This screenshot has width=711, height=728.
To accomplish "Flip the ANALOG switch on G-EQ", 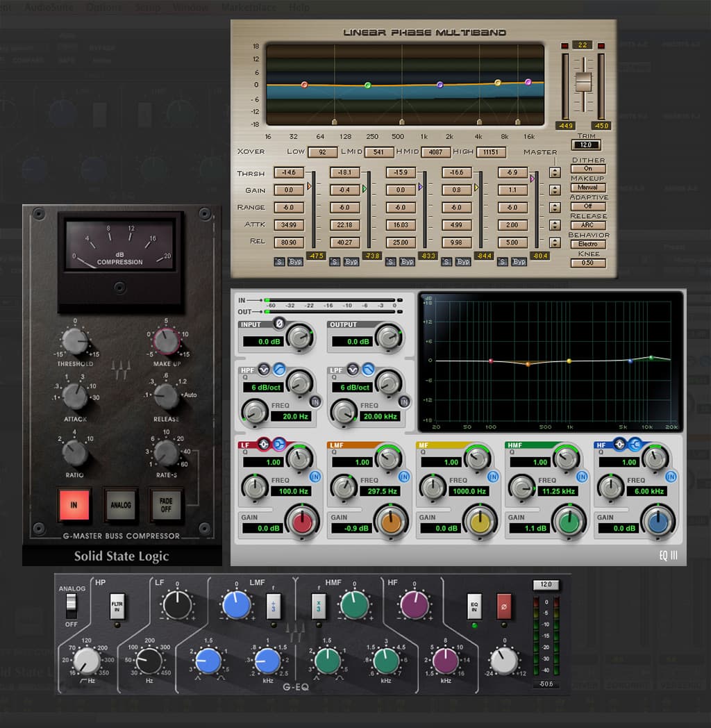I will pos(71,605).
